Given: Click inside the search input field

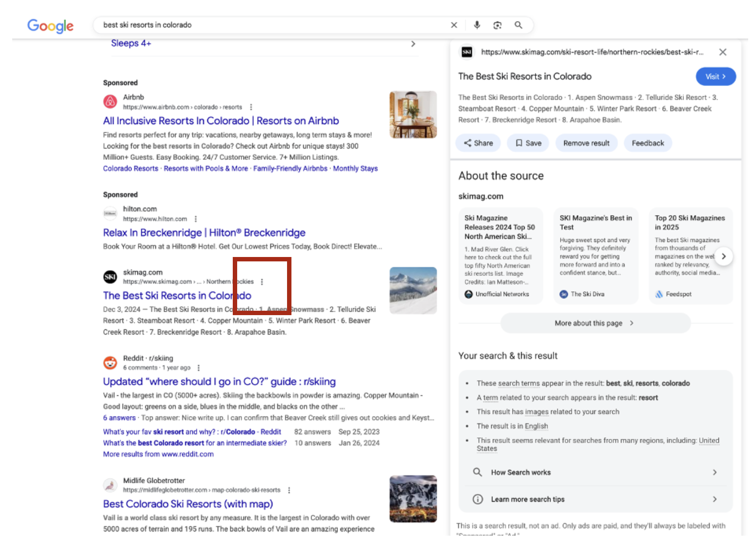Looking at the screenshot, I should pos(271,25).
